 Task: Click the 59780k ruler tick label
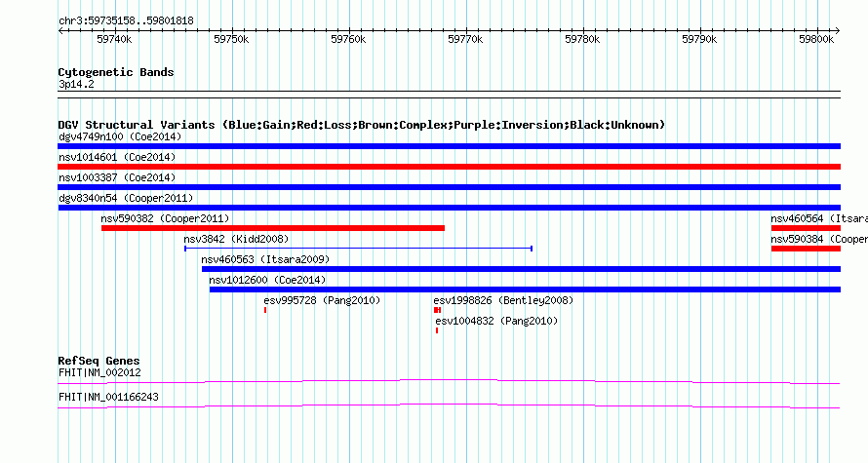coord(582,39)
